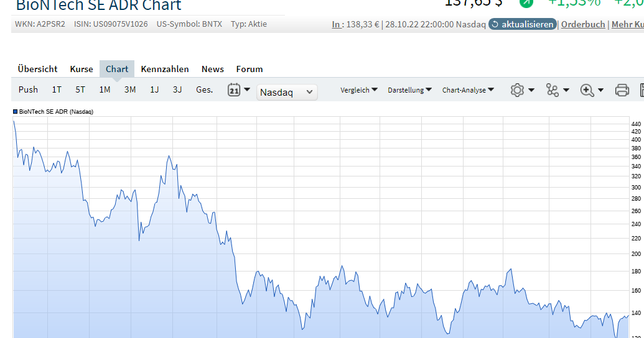The image size is (644, 338).
Task: Click the aktualisieren refresh button
Action: (523, 24)
